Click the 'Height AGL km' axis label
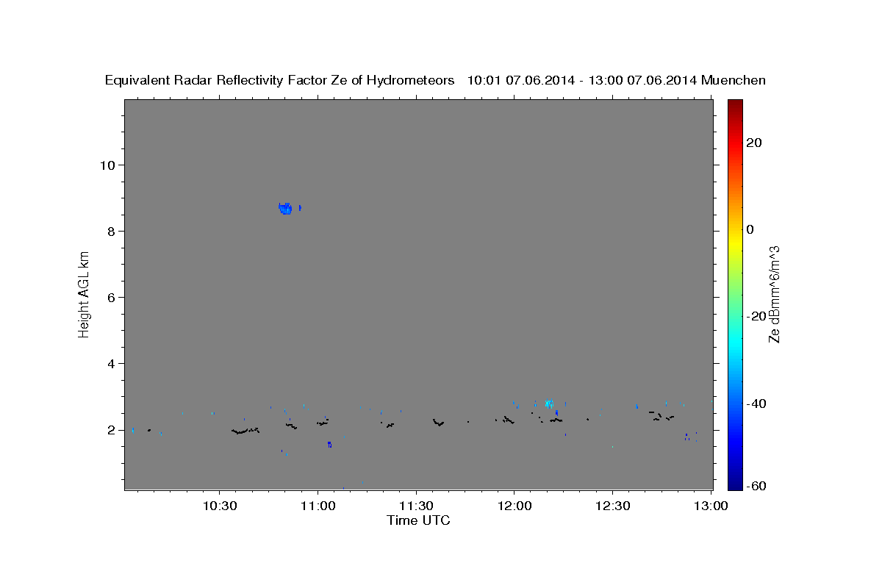This screenshot has height=588, width=882. point(84,294)
